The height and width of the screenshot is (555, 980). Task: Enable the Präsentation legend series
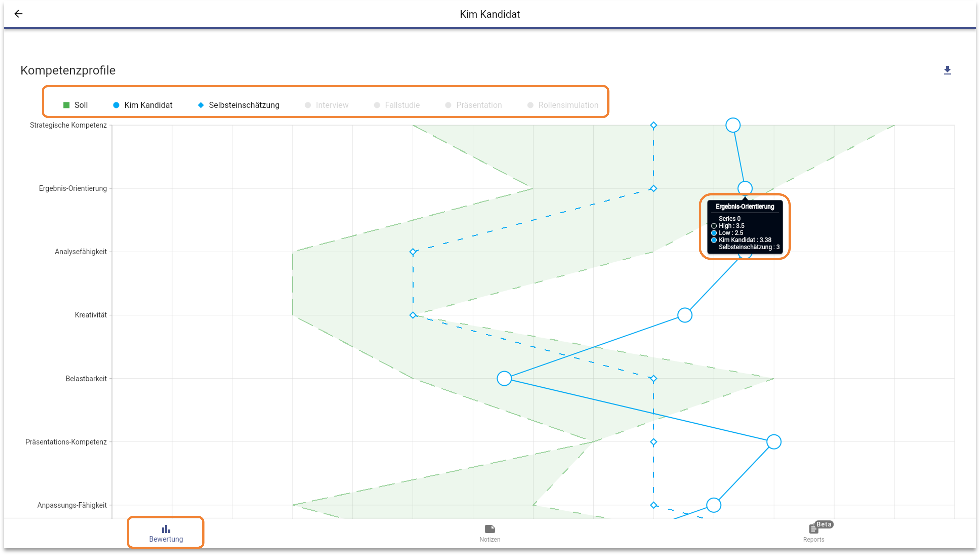click(x=473, y=105)
